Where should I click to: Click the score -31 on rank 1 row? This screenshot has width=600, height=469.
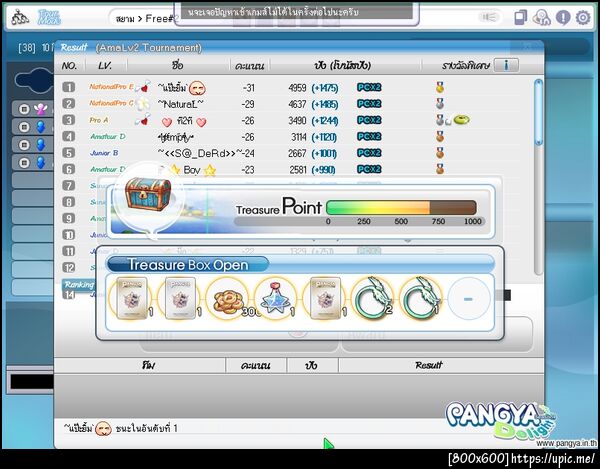(249, 88)
